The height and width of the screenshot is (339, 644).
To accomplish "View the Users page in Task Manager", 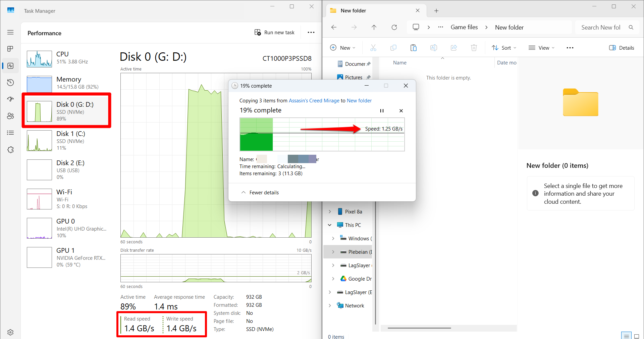I will [x=10, y=116].
